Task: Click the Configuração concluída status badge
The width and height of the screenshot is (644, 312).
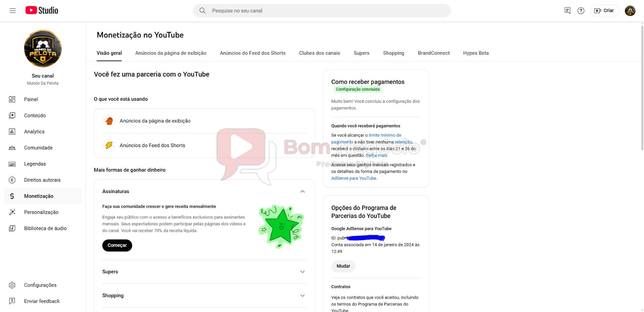Action: pos(358,89)
